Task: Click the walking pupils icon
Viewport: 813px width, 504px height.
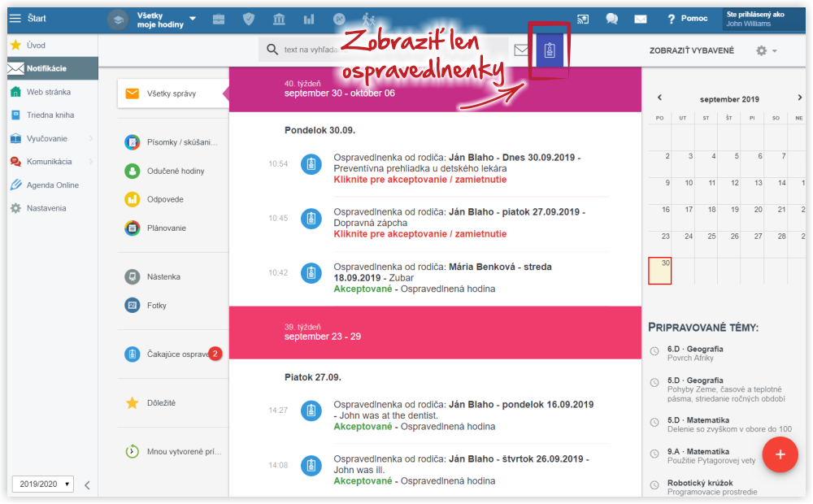Action: [x=368, y=20]
